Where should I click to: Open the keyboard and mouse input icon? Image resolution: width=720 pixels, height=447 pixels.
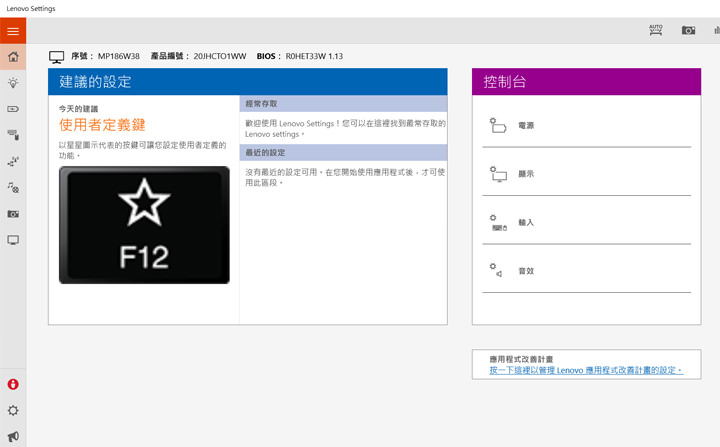coord(13,135)
